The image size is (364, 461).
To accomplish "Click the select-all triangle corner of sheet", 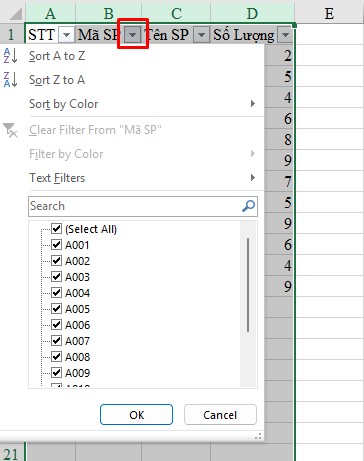I will [15, 14].
